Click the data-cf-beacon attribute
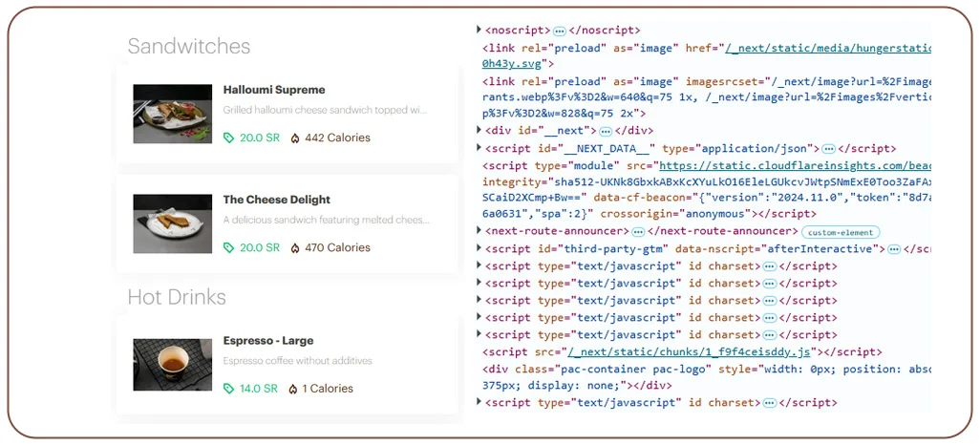Viewport: 980px width, 445px height. click(x=762, y=198)
